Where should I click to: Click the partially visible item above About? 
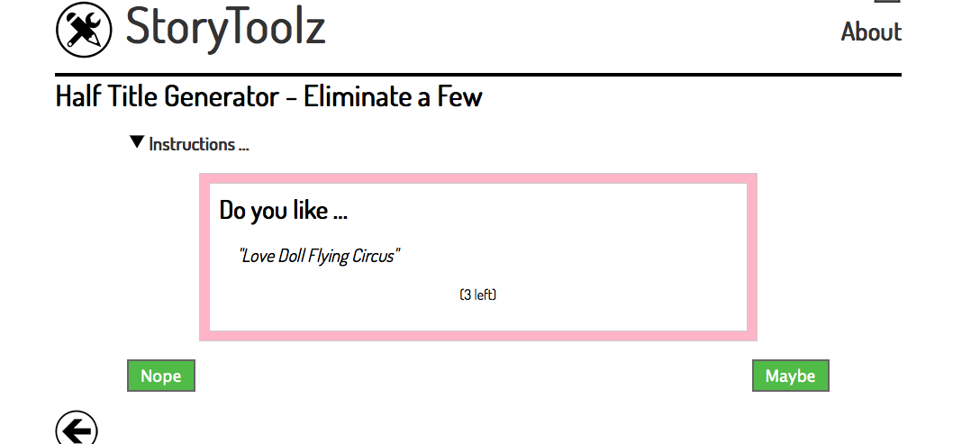coord(887,1)
